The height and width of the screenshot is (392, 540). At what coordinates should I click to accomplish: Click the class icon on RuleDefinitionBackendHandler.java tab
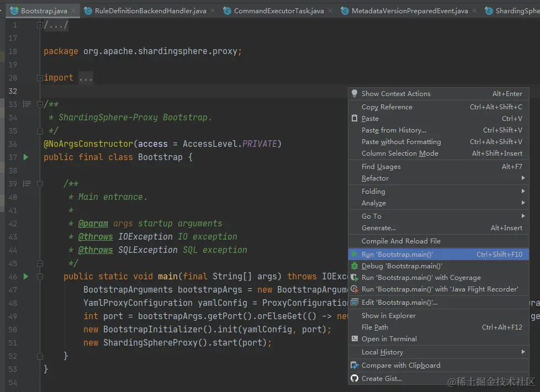[88, 10]
